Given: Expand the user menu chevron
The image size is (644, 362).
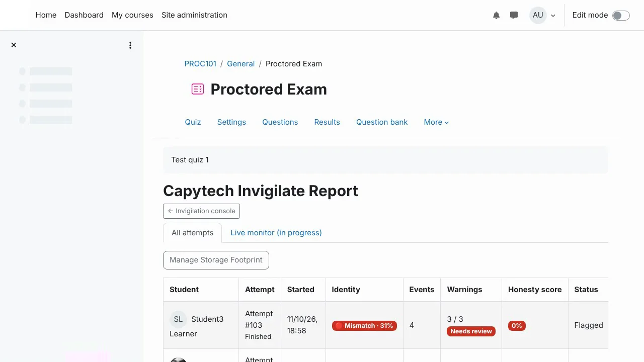Looking at the screenshot, I should pos(553,16).
